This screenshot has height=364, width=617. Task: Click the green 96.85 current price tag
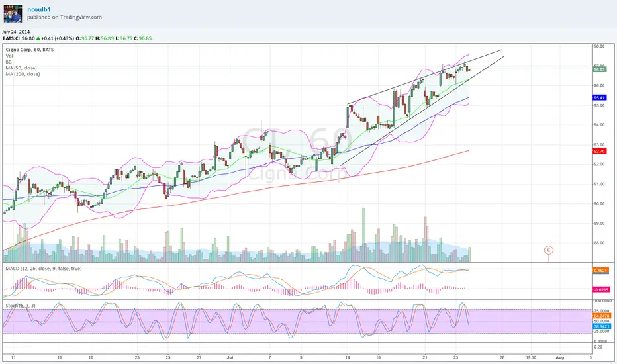point(599,69)
